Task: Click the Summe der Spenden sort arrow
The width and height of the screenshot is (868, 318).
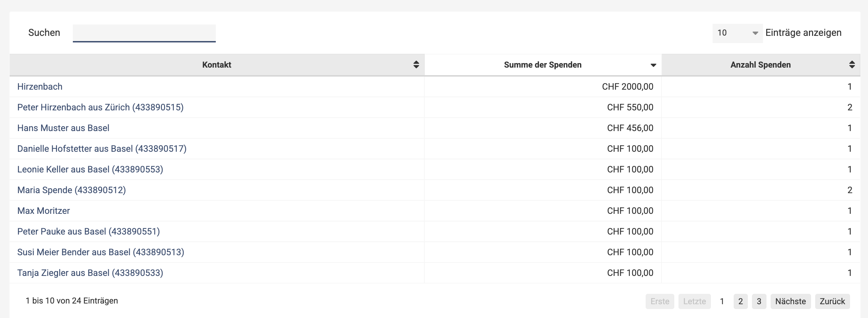Action: click(653, 65)
